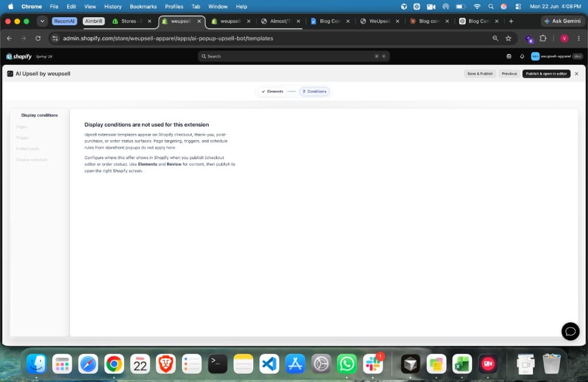Image resolution: width=588 pixels, height=382 pixels.
Task: Select disabled Display schedule sidebar item
Action: tap(32, 160)
